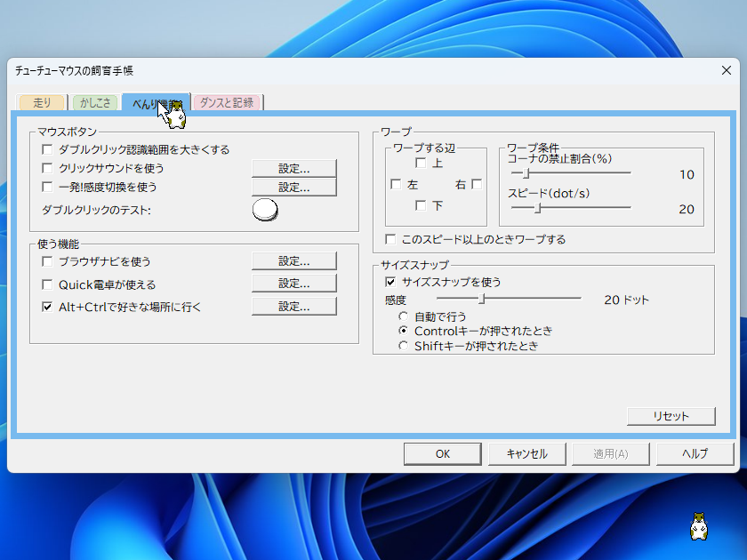Click the スピード(dot/s) slider thumb
This screenshot has height=560, width=747.
pyautogui.click(x=537, y=208)
